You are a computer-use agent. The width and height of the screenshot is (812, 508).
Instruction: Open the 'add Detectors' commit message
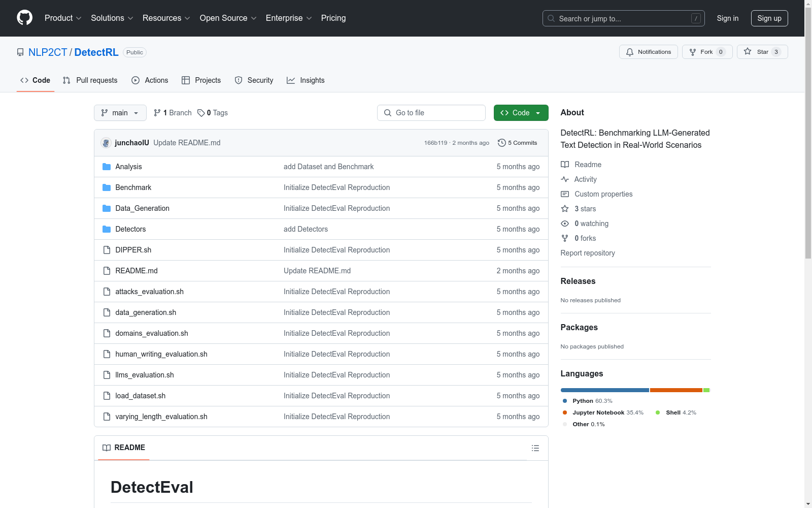click(x=306, y=229)
